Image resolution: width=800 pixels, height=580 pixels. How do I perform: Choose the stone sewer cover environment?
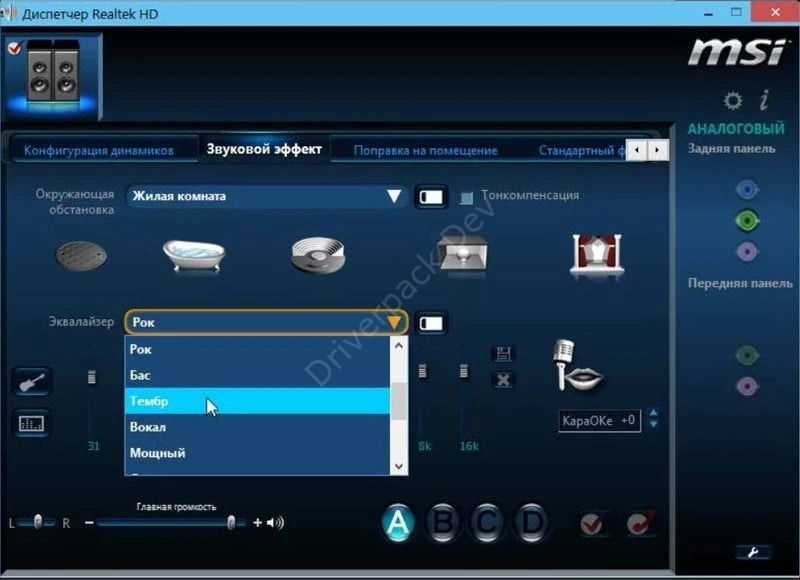[x=81, y=255]
